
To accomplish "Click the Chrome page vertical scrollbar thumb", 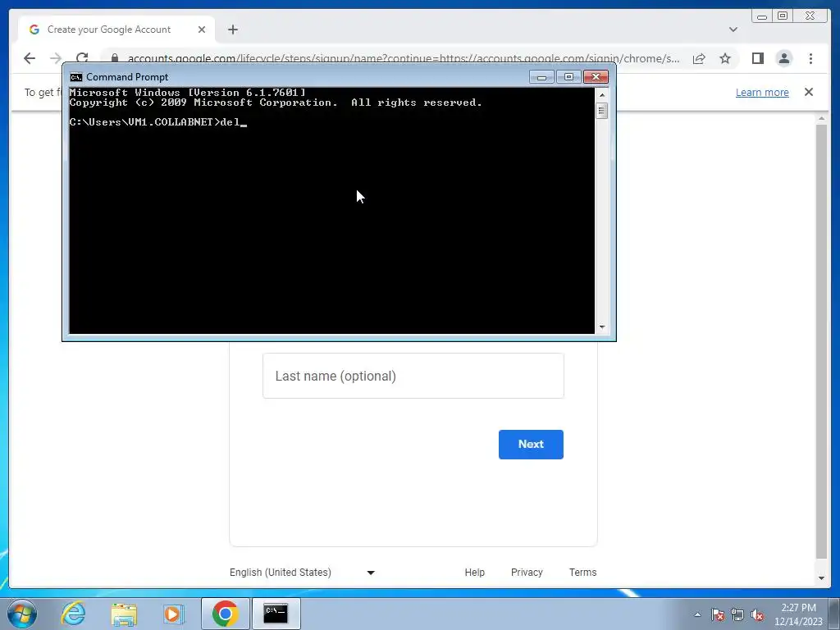I will tap(821, 342).
